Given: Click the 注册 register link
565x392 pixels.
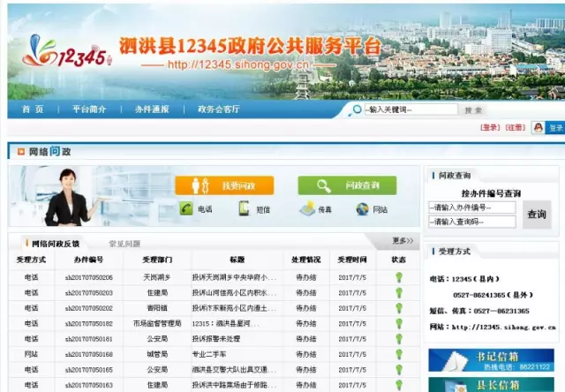Looking at the screenshot, I should coord(515,128).
